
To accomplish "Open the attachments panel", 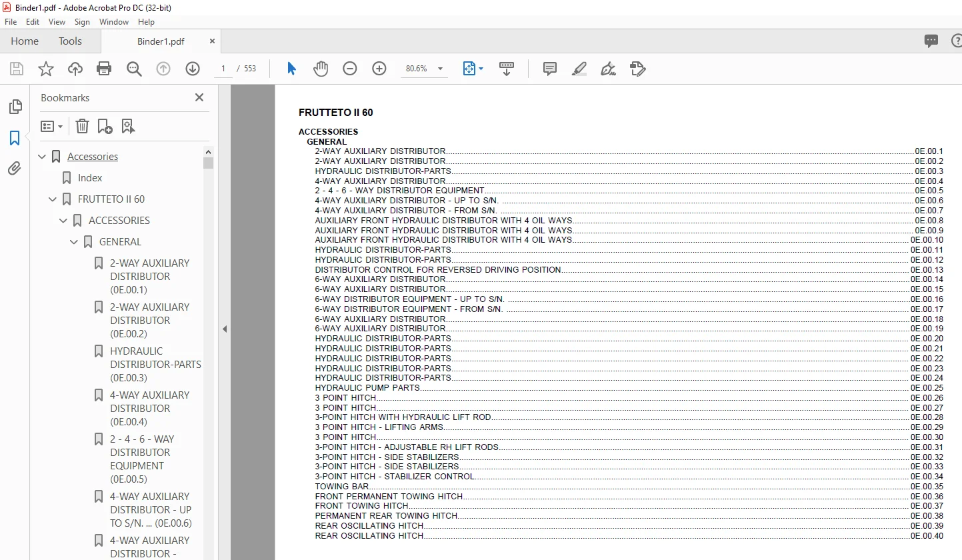I will [15, 169].
